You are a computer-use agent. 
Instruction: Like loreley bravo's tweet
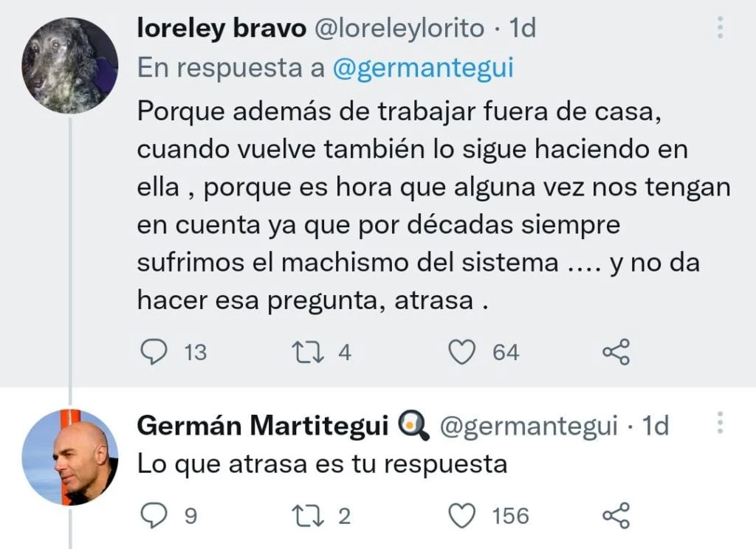pyautogui.click(x=463, y=353)
